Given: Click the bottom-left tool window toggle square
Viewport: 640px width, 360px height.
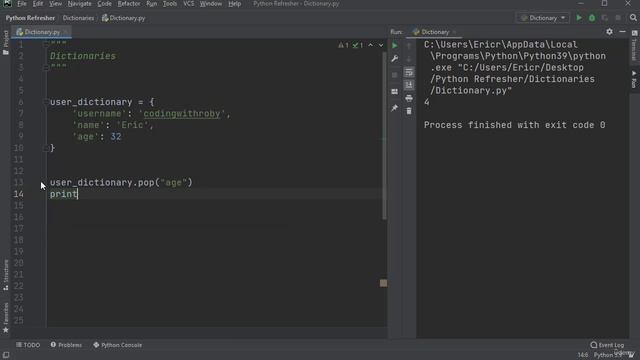Looking at the screenshot, I should [x=6, y=355].
